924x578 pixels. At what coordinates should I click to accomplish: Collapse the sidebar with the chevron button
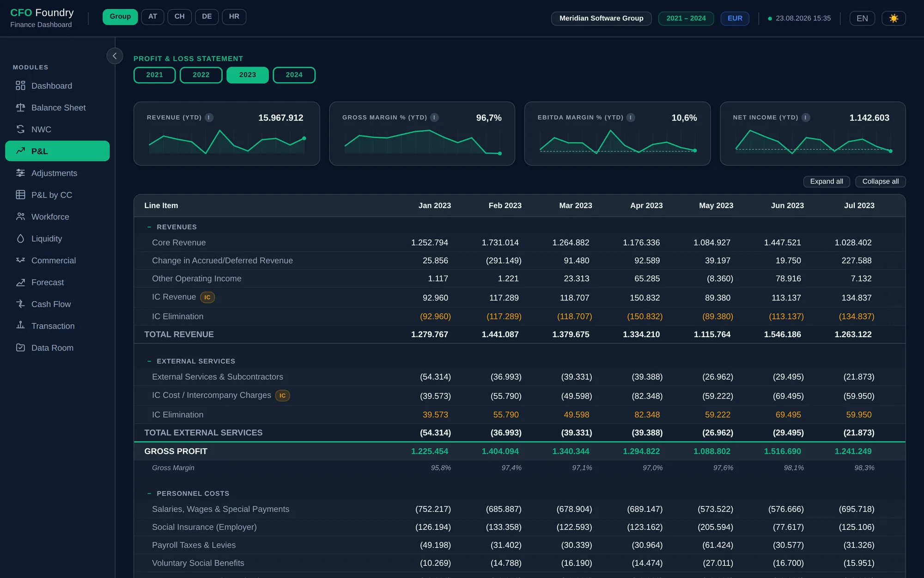[115, 56]
